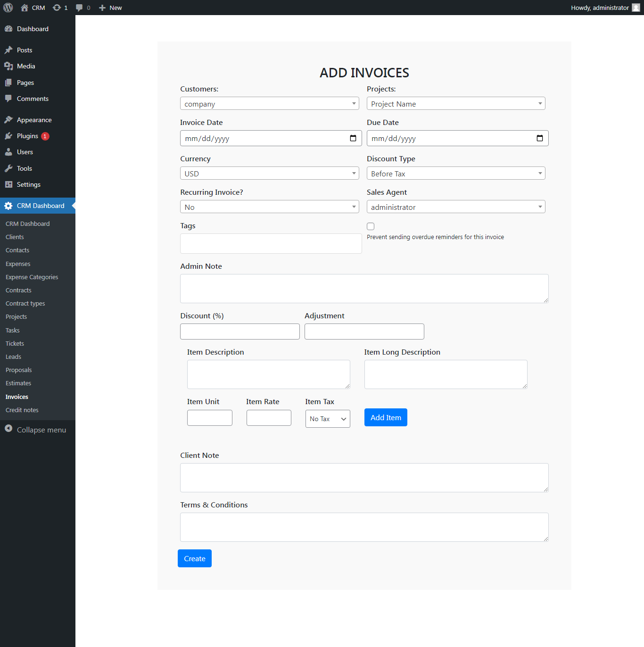Open the Discount Type dropdown
This screenshot has width=644, height=647.
[455, 173]
